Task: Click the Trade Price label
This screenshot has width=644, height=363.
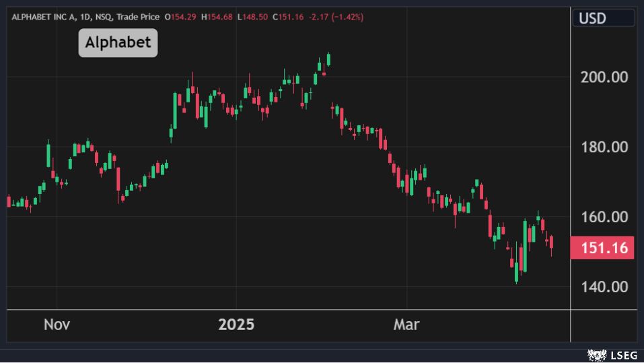Action: 138,18
